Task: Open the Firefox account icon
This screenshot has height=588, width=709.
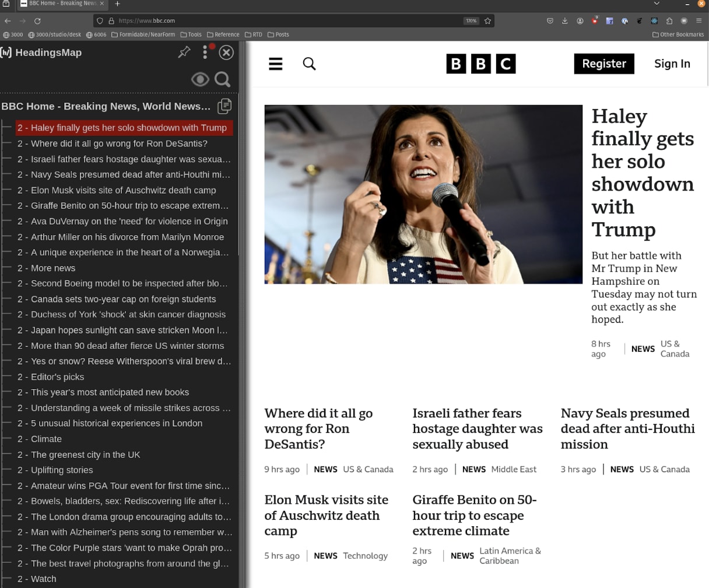Action: pos(580,21)
